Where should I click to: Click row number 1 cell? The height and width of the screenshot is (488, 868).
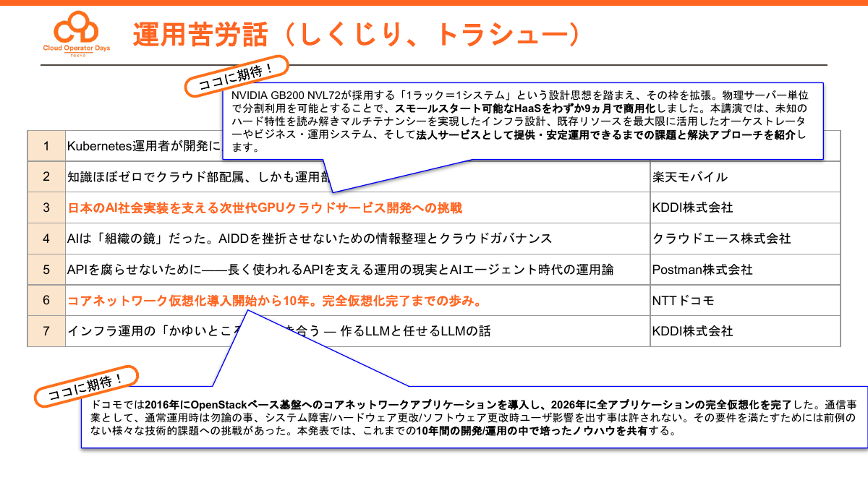coord(46,146)
